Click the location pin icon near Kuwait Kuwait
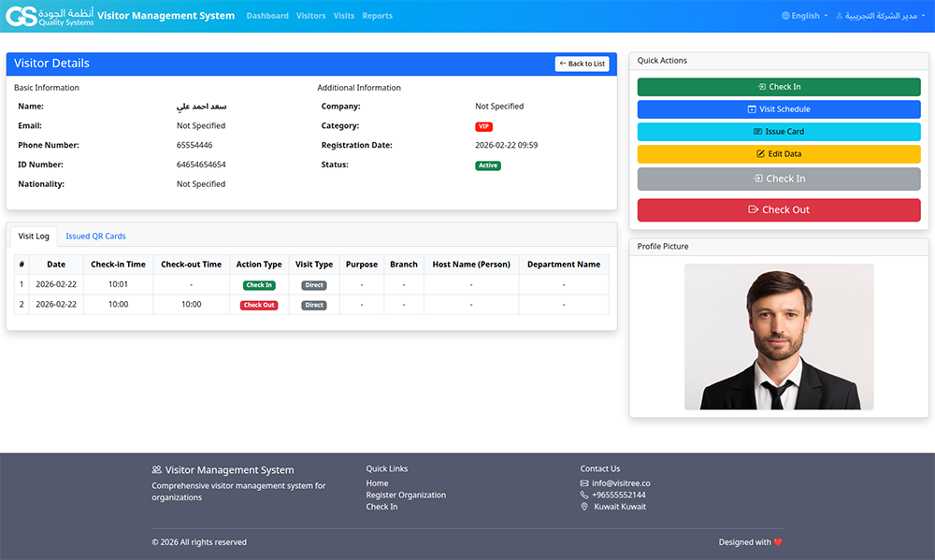Viewport: 935px width, 560px height. (584, 507)
